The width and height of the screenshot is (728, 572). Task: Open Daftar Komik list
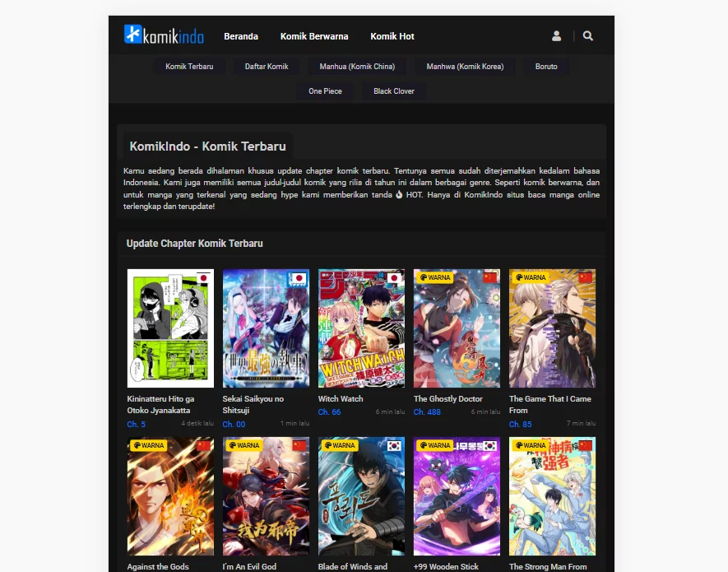point(267,67)
